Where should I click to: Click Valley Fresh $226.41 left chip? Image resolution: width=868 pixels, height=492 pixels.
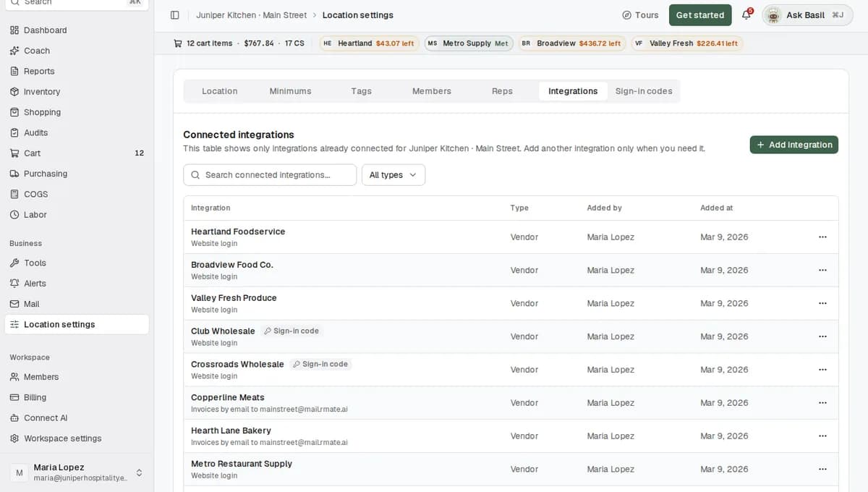[686, 43]
